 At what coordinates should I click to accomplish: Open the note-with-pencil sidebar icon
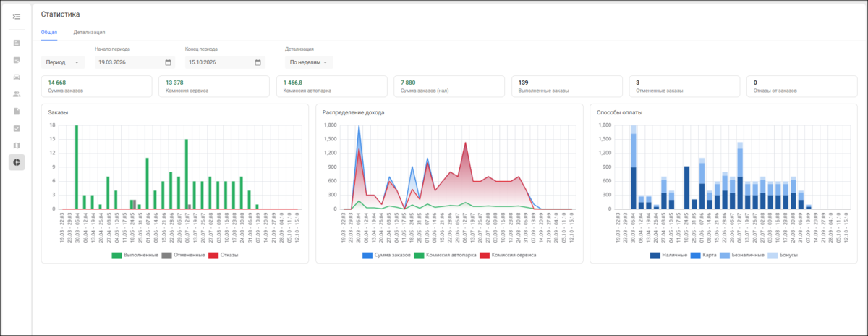[17, 59]
